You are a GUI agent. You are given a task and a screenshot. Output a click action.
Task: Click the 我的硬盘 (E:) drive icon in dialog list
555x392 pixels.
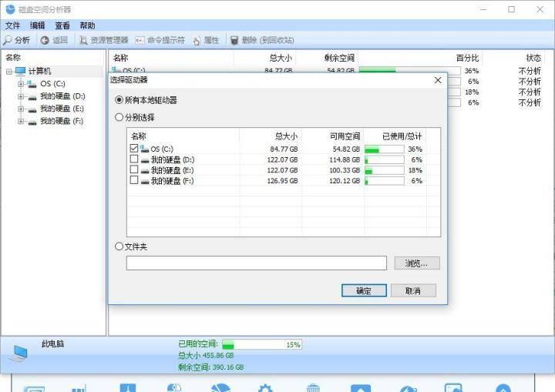145,171
